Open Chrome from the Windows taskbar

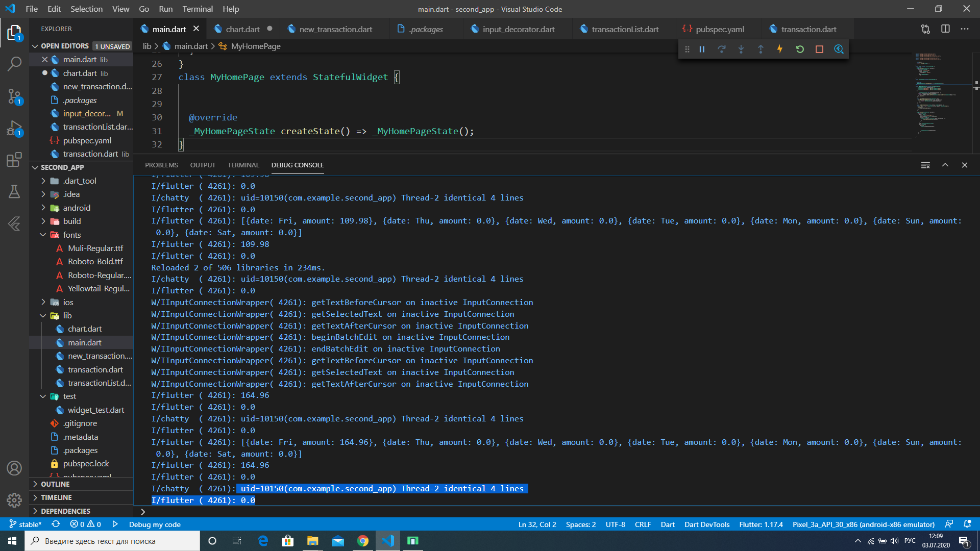[363, 541]
